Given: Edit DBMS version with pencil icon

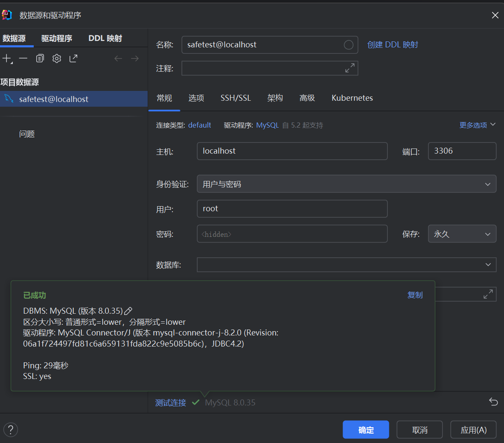Looking at the screenshot, I should coord(128,311).
